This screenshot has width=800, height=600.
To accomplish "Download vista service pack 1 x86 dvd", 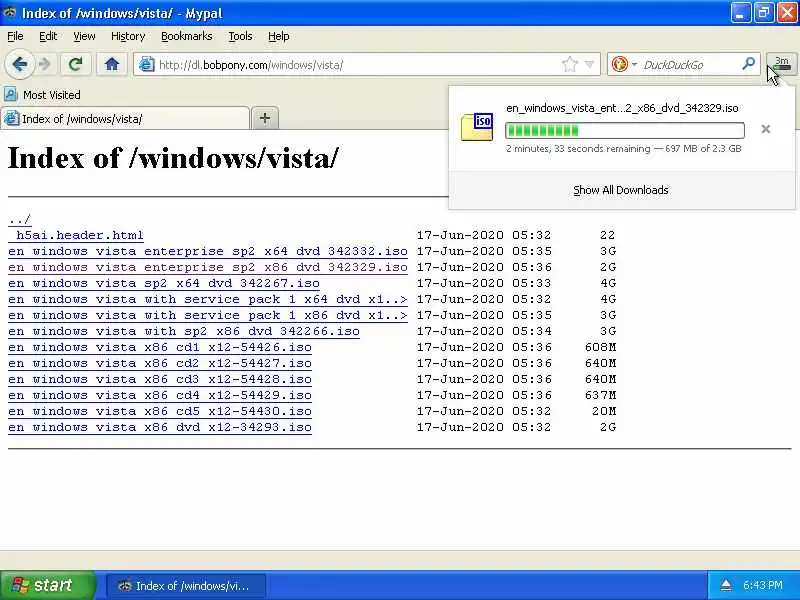I will pyautogui.click(x=208, y=315).
